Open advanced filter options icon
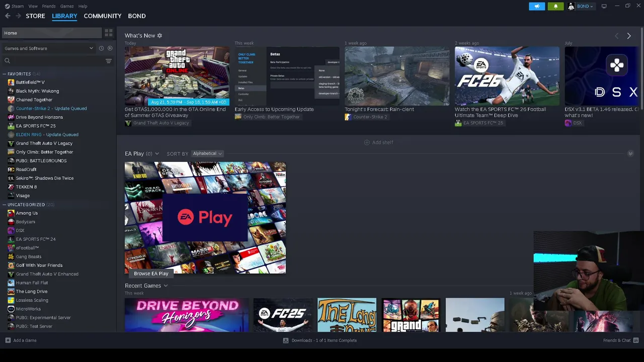Image resolution: width=644 pixels, height=362 pixels. coord(109,61)
